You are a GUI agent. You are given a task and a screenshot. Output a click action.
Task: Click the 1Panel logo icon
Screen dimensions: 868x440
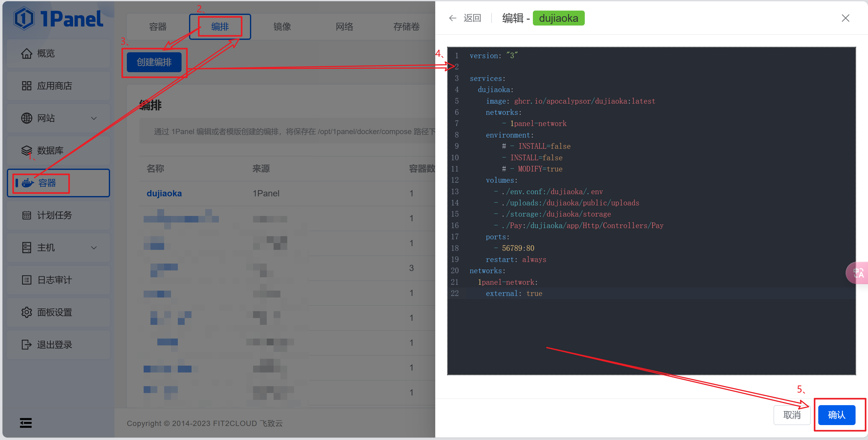[24, 18]
